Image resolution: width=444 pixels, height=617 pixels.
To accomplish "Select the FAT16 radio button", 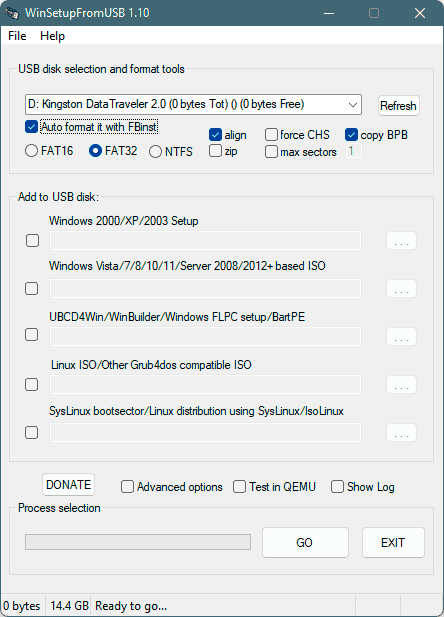I will 31,151.
